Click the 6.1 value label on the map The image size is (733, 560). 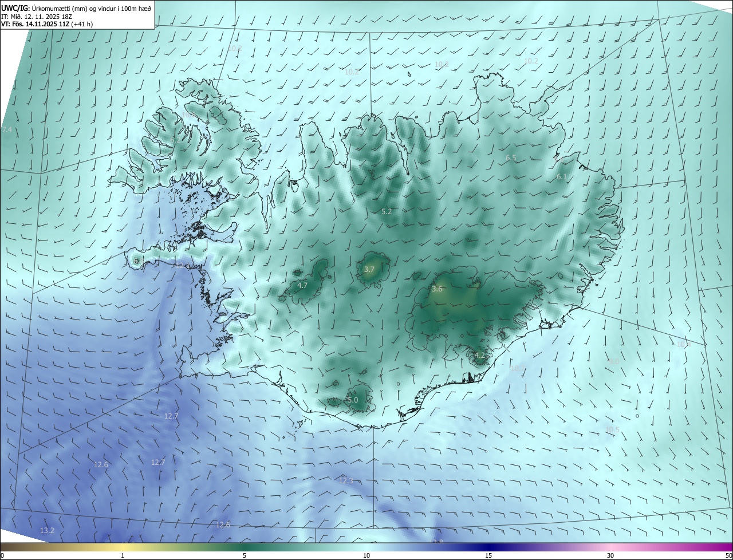tap(562, 177)
